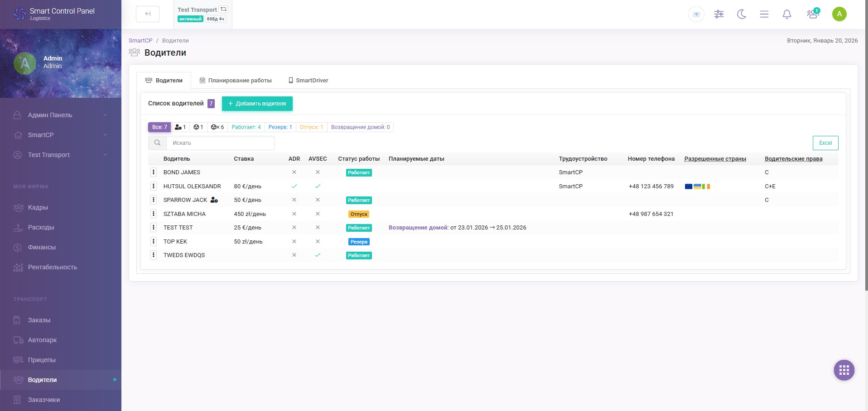Open row menu for TOP KEK
This screenshot has height=411, width=868.
(154, 241)
